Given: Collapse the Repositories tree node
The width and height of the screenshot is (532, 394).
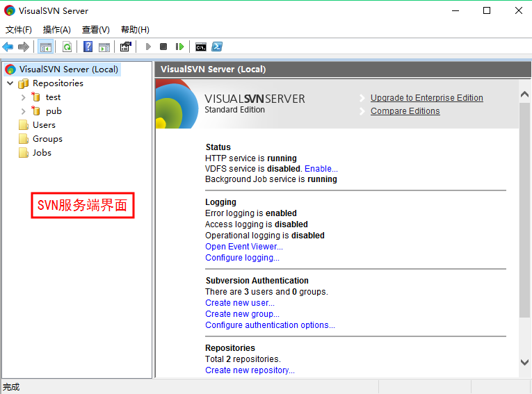Looking at the screenshot, I should pos(10,83).
